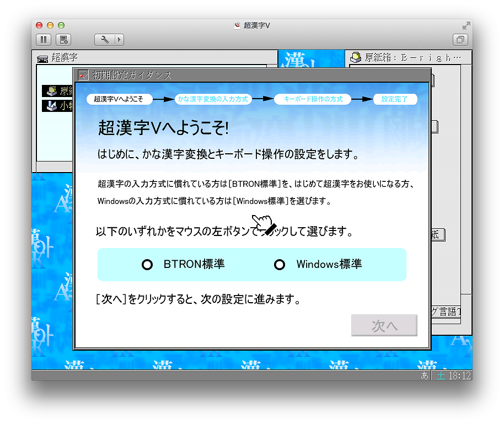504x424 pixels.
Task: Click the 設定完了 step
Action: point(394,100)
